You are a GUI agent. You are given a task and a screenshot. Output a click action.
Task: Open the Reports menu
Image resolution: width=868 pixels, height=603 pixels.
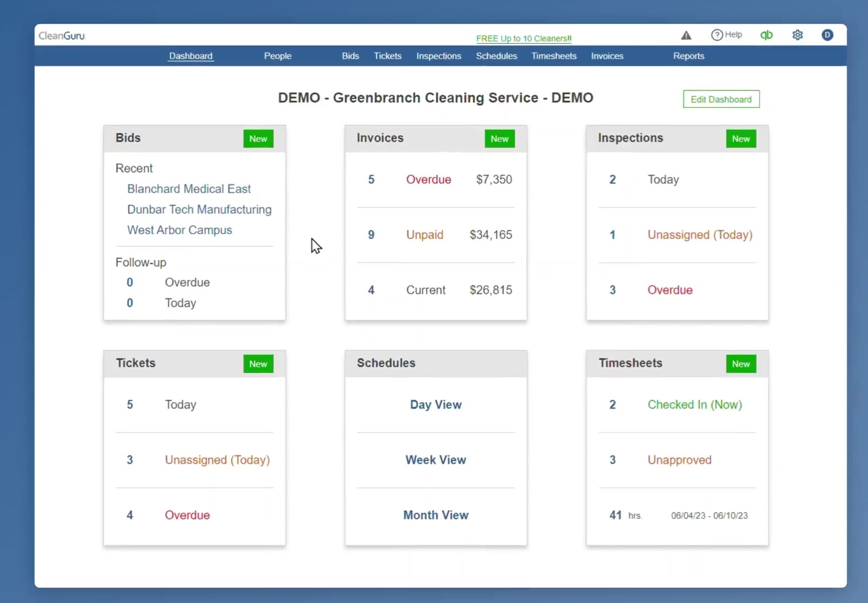pyautogui.click(x=688, y=56)
